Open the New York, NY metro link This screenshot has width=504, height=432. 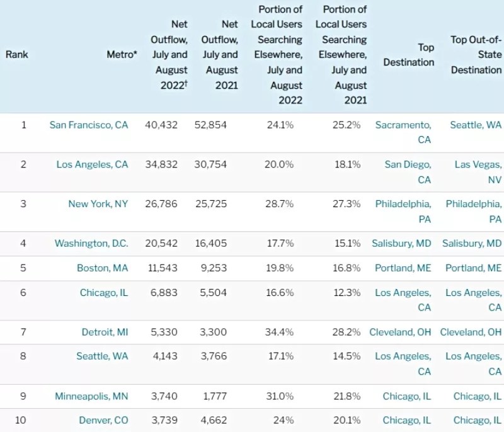(98, 204)
